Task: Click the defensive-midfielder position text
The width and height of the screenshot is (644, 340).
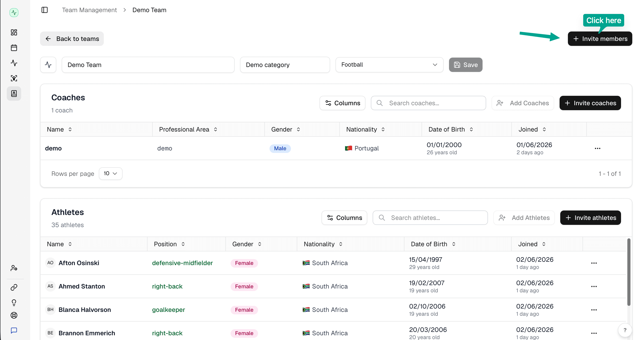Action: point(182,263)
